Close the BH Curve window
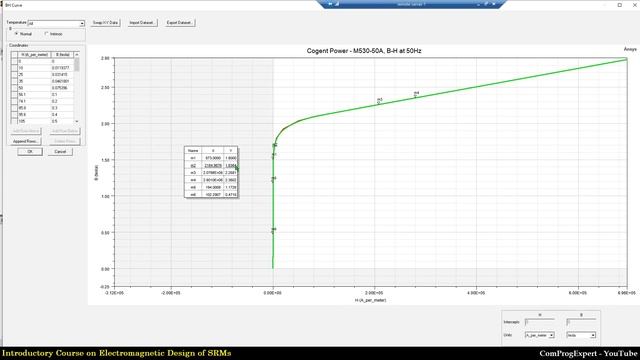 tap(635, 5)
